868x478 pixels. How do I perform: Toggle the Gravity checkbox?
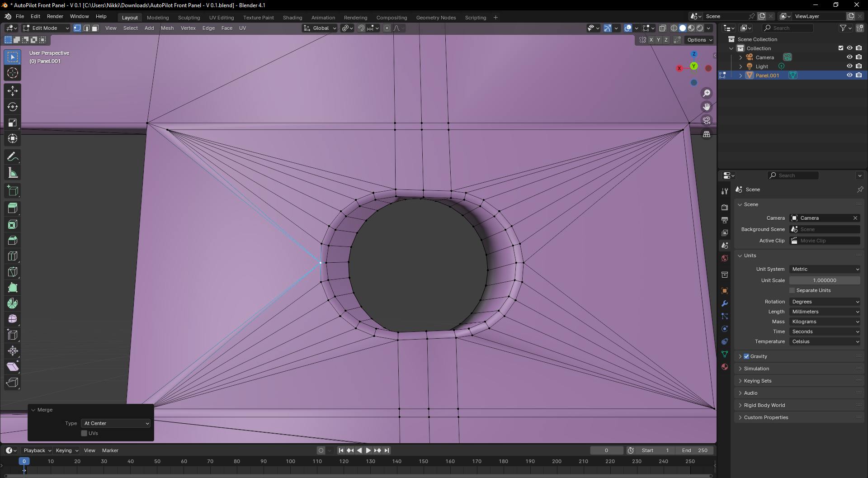click(x=746, y=356)
